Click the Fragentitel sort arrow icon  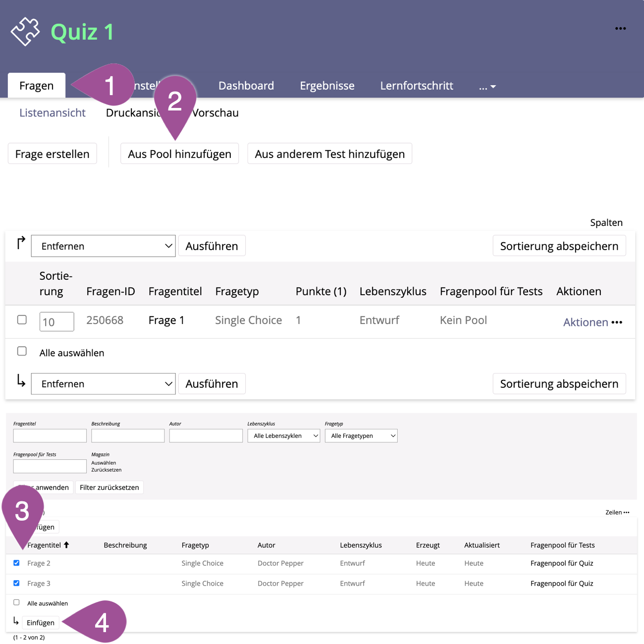[66, 545]
